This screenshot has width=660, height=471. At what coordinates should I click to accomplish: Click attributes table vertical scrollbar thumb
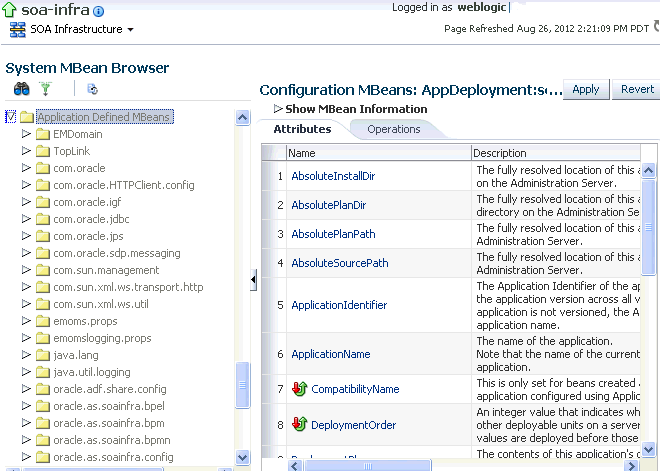(x=648, y=227)
